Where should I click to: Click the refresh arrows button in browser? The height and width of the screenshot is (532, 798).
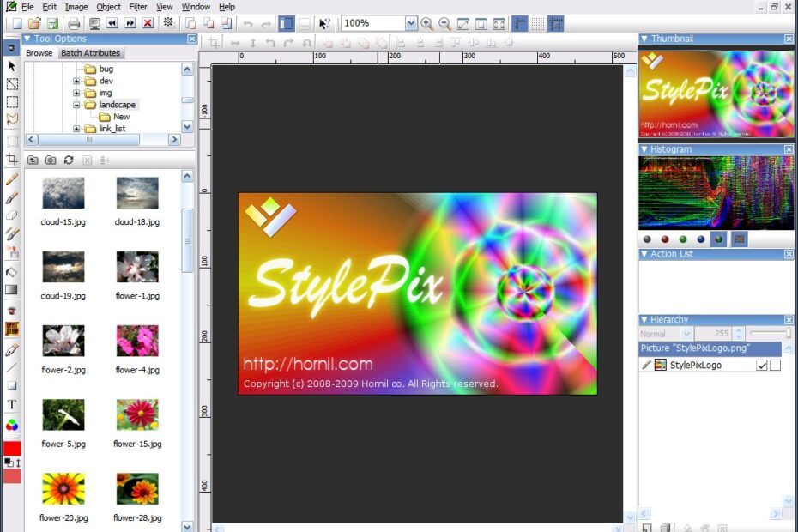click(x=69, y=160)
